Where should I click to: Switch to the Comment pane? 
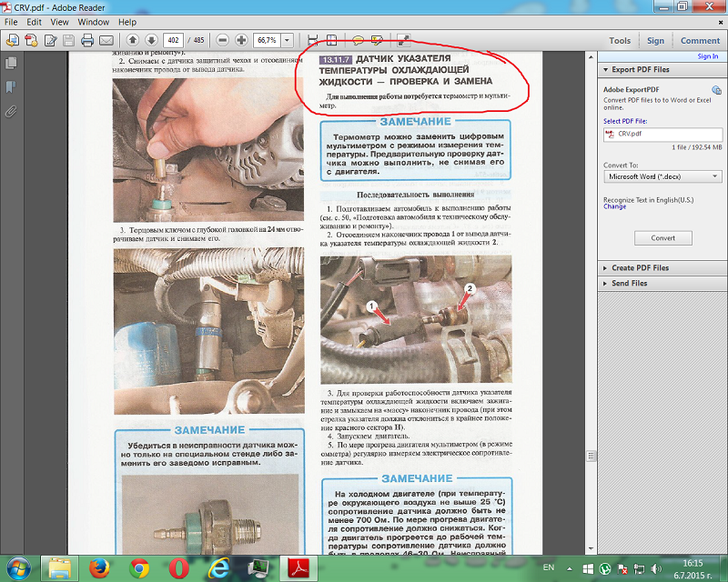tap(700, 41)
